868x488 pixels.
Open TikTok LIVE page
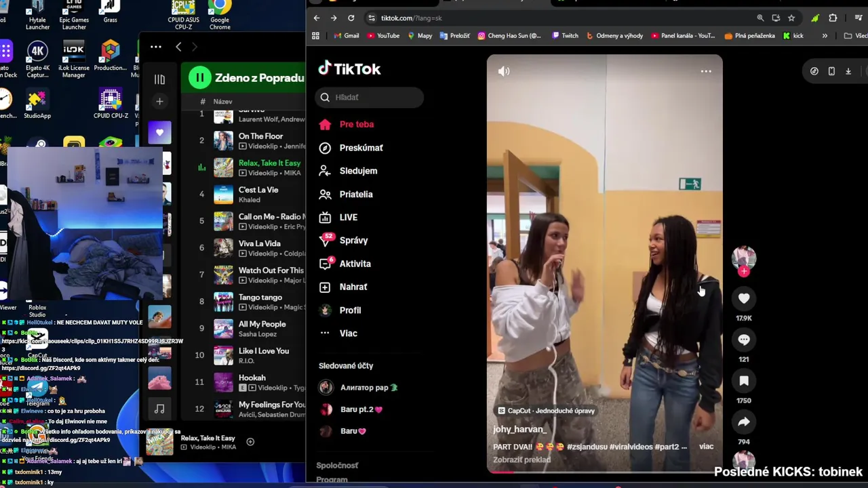click(338, 218)
